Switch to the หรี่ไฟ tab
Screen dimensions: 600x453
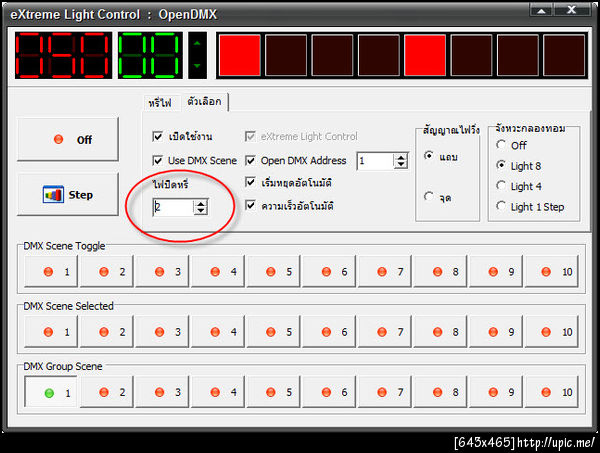(x=160, y=103)
